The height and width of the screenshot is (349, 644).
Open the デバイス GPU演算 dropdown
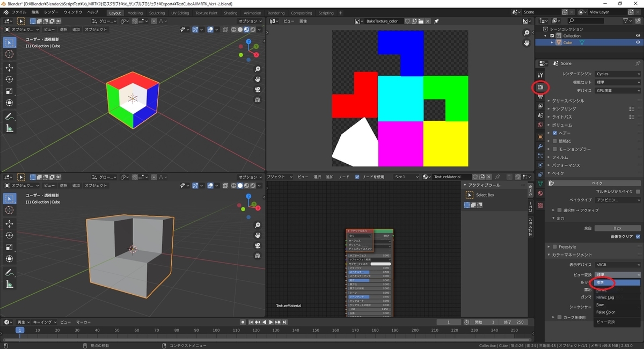point(618,90)
